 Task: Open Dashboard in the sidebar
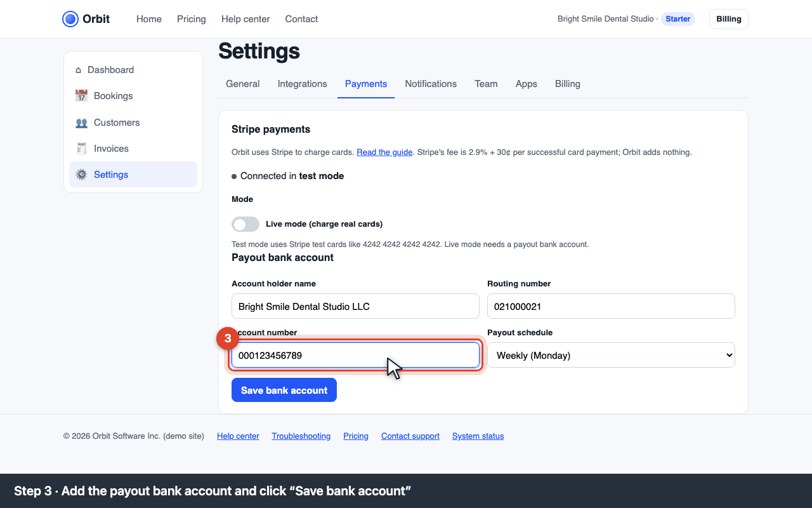pos(133,70)
